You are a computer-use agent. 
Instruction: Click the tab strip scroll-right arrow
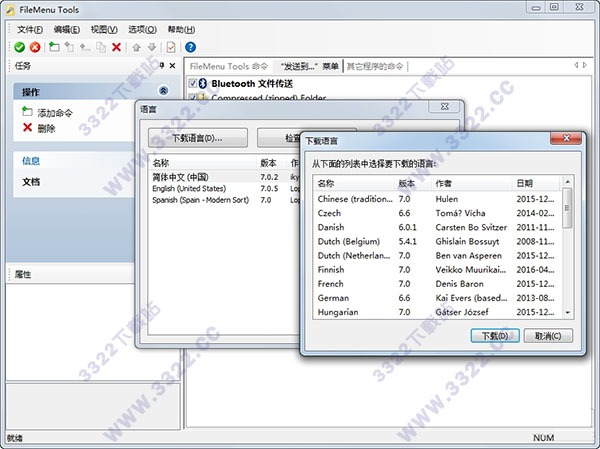tap(585, 65)
